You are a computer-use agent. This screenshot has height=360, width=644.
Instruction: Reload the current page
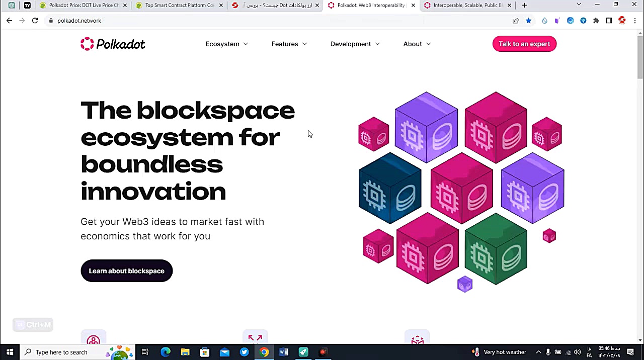click(x=35, y=21)
